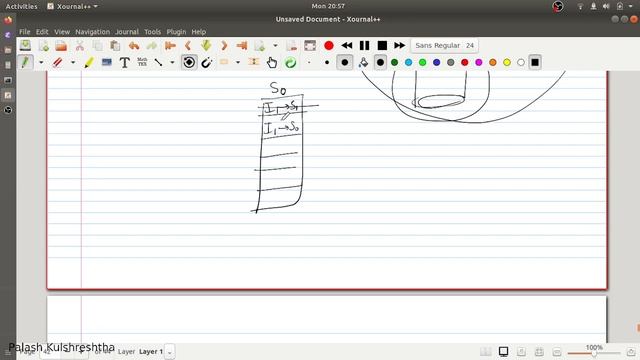Open the custom color square button
The width and height of the screenshot is (640, 360).
click(x=535, y=62)
